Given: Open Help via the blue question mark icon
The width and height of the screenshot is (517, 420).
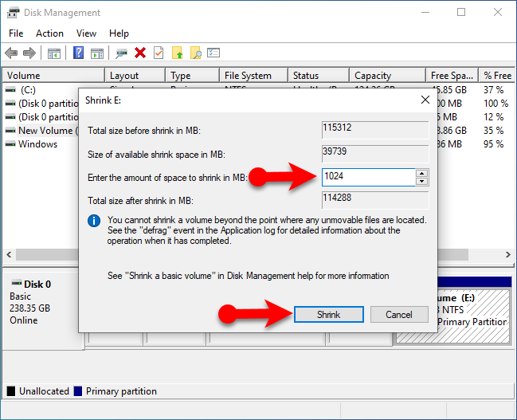Looking at the screenshot, I should pyautogui.click(x=79, y=53).
